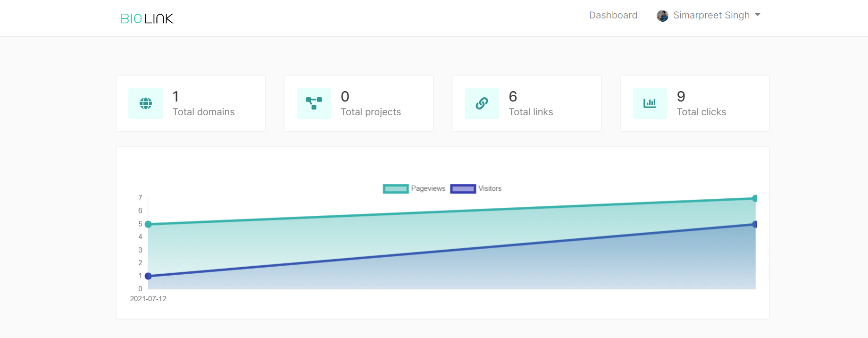
Task: Open the Dashboard nav link
Action: point(613,15)
